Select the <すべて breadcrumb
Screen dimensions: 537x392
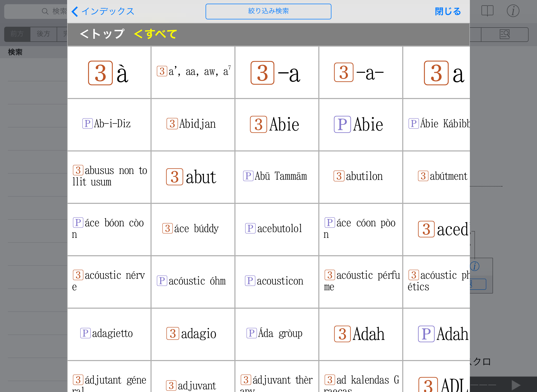coord(155,34)
